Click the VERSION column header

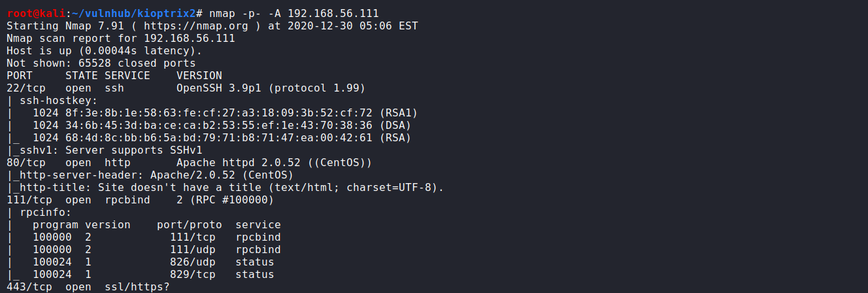199,76
